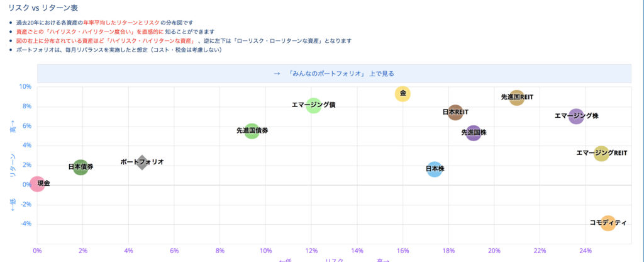Select the 先進国債券 data point

coord(252,131)
